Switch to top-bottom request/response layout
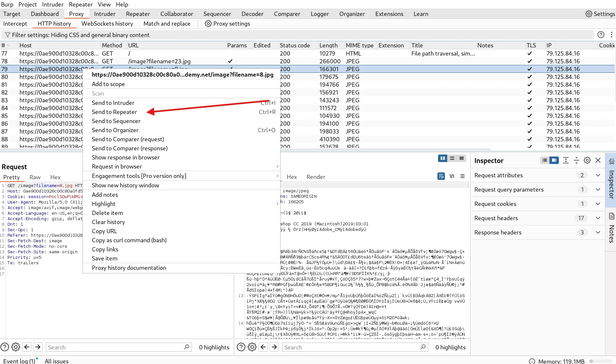 (452, 158)
